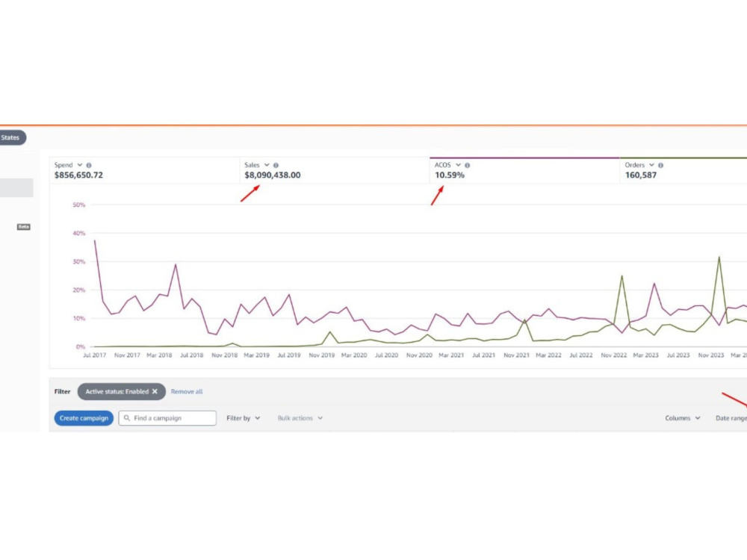Screen dimensions: 747x560
Task: Click the search magnifier icon in campaign field
Action: (127, 418)
